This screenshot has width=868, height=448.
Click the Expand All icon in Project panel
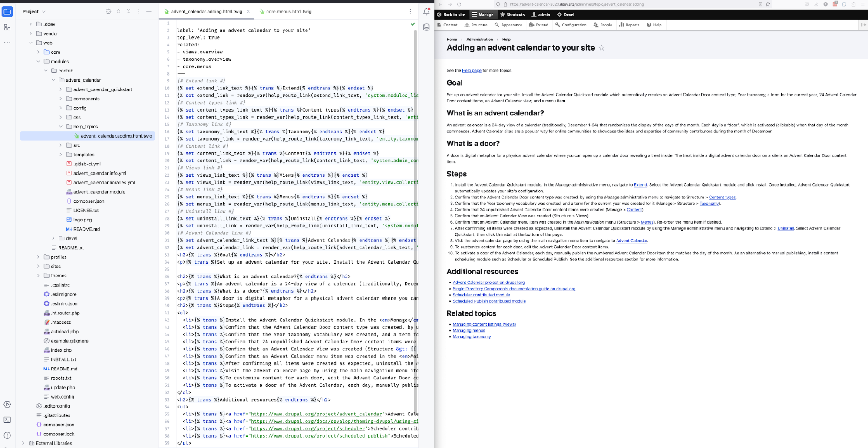pyautogui.click(x=119, y=11)
